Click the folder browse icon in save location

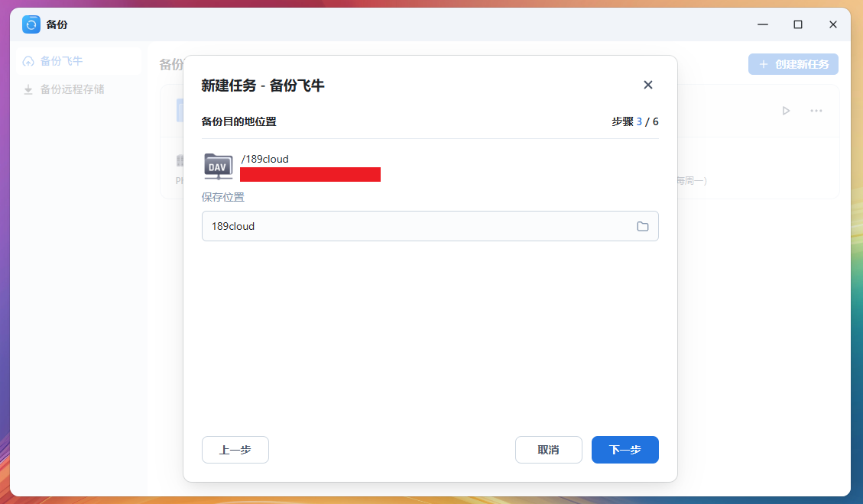tap(642, 226)
